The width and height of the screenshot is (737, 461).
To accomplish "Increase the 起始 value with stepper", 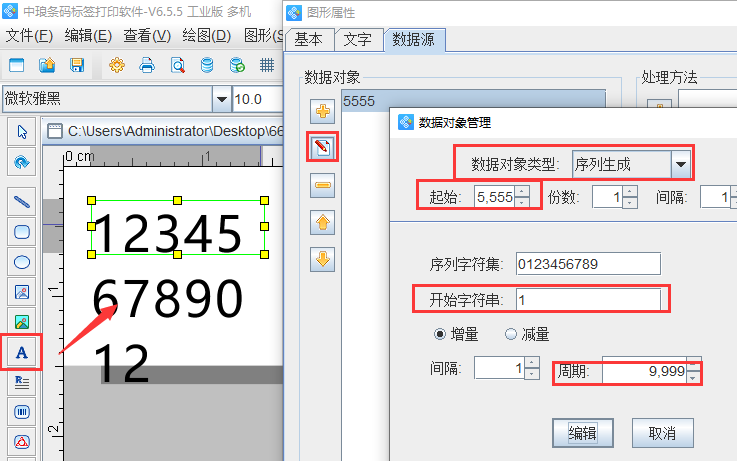I will coord(521,192).
